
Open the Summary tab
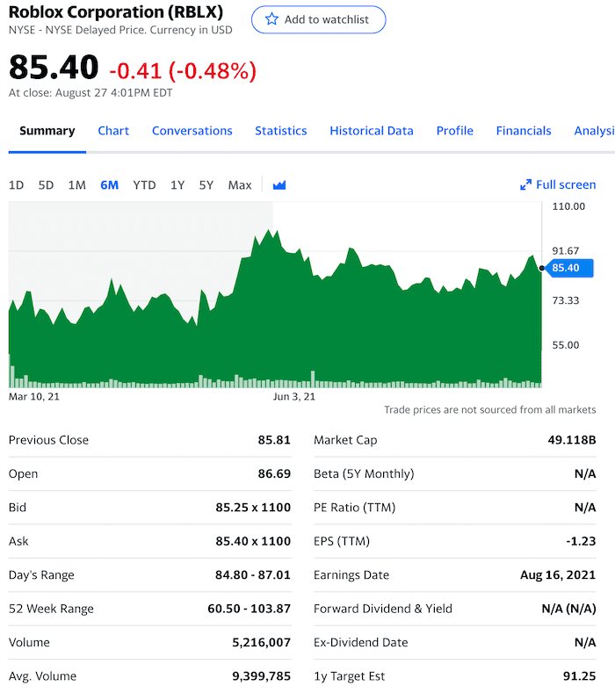47,131
